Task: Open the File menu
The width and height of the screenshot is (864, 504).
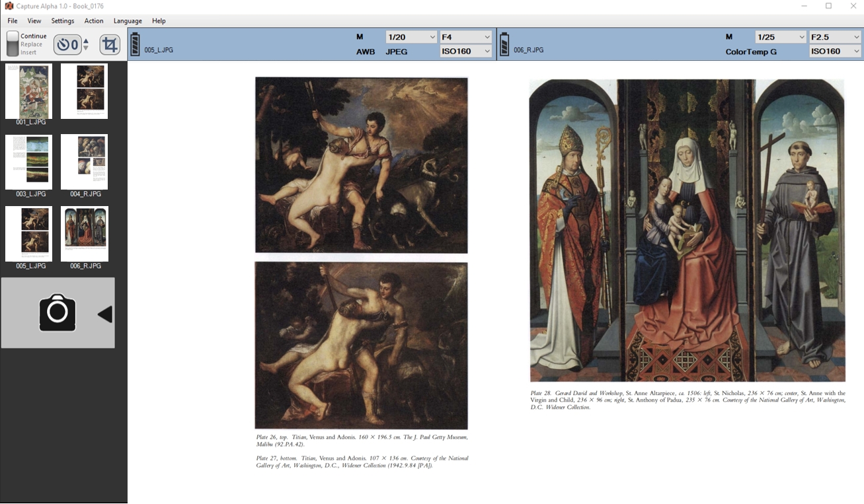Action: [13, 21]
